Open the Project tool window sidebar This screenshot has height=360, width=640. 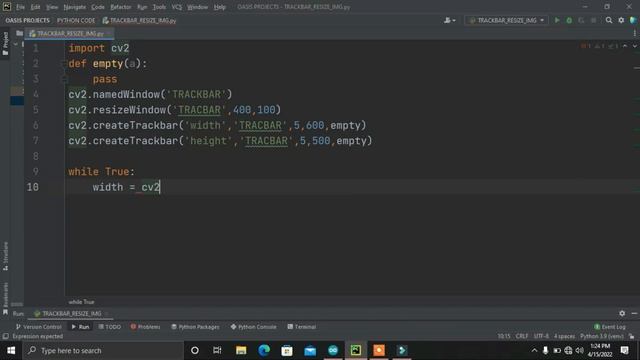[x=5, y=44]
